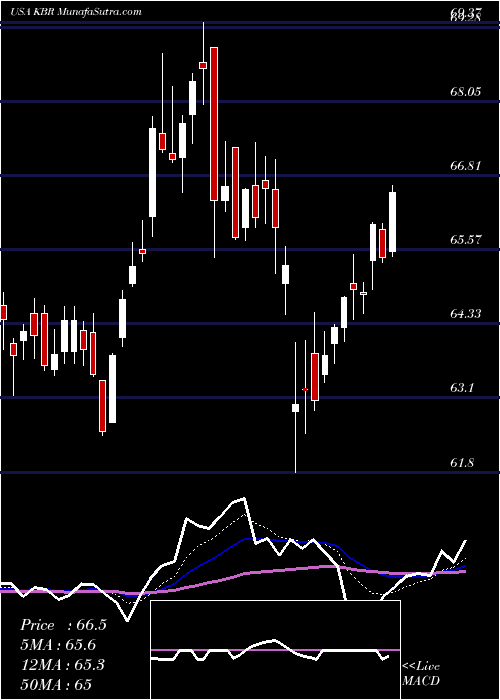Click the USA KBR MunafaSutra.com chart title
The width and height of the screenshot is (500, 700).
click(x=75, y=11)
